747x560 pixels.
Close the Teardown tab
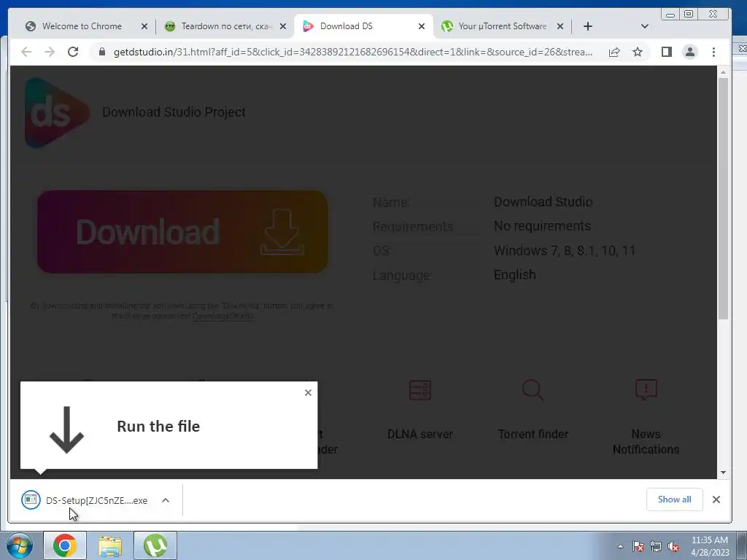[283, 27]
